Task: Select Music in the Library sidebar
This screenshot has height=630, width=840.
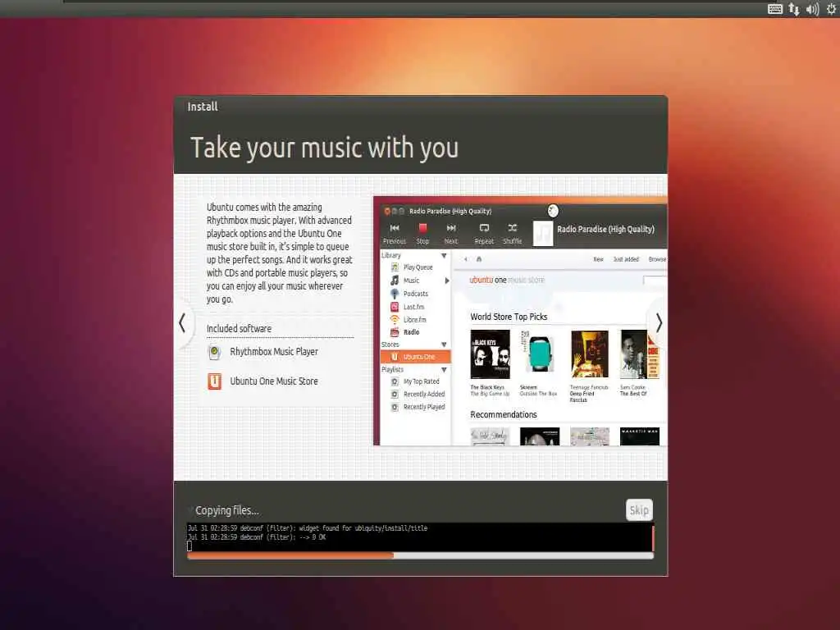Action: 412,281
